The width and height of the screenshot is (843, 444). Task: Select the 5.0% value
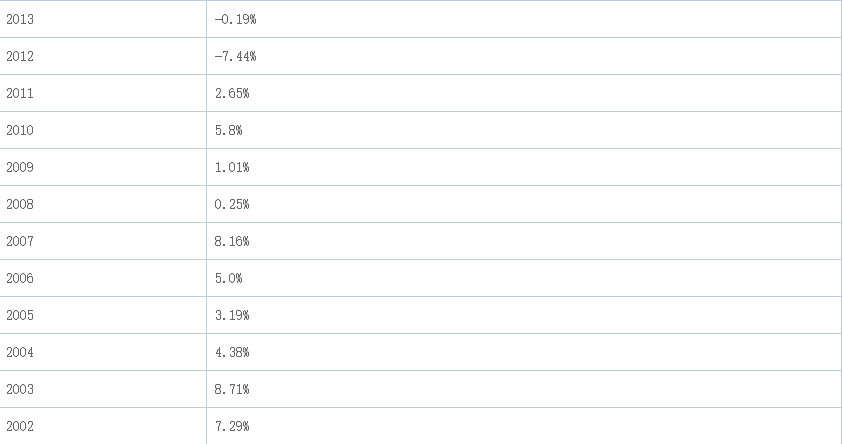(x=228, y=278)
